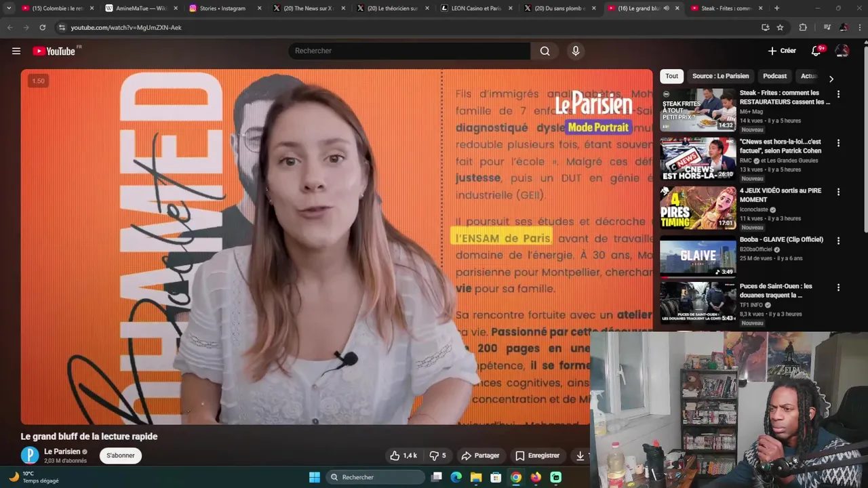
Task: Click the TF1 INFO channel name
Action: (x=751, y=305)
